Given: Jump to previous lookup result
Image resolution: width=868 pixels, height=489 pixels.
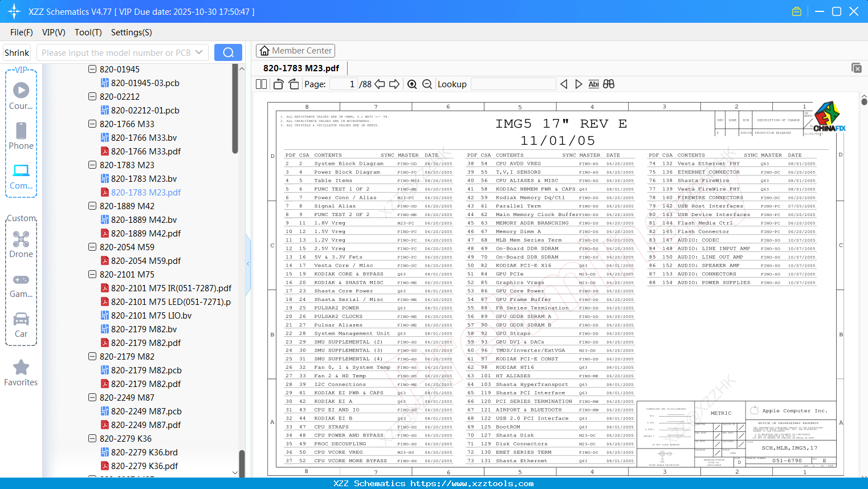Looking at the screenshot, I should [564, 84].
